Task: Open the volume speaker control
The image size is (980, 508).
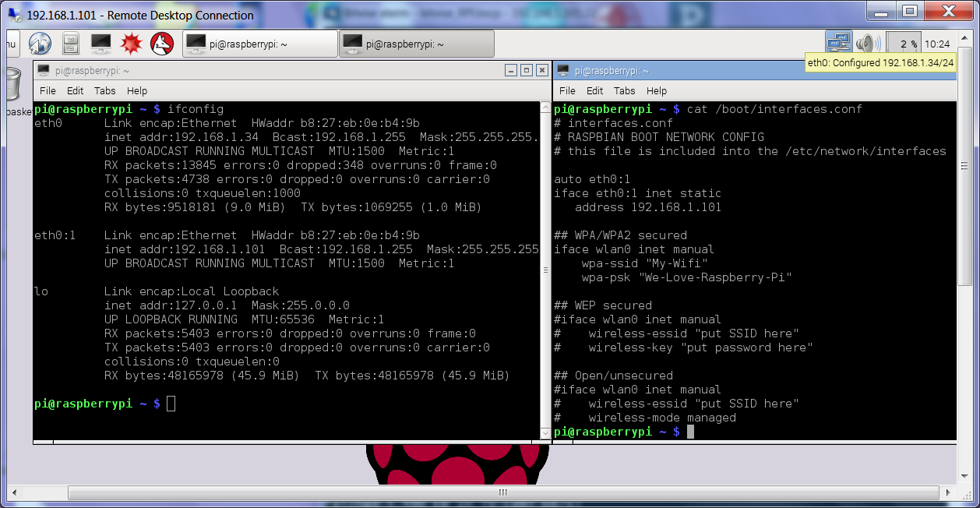Action: 867,44
